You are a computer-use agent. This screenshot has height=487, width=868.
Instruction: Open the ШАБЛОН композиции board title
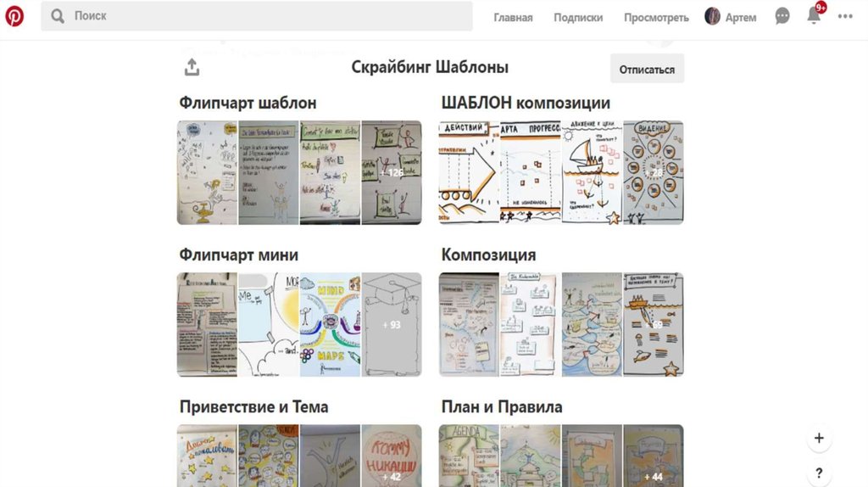pos(526,103)
